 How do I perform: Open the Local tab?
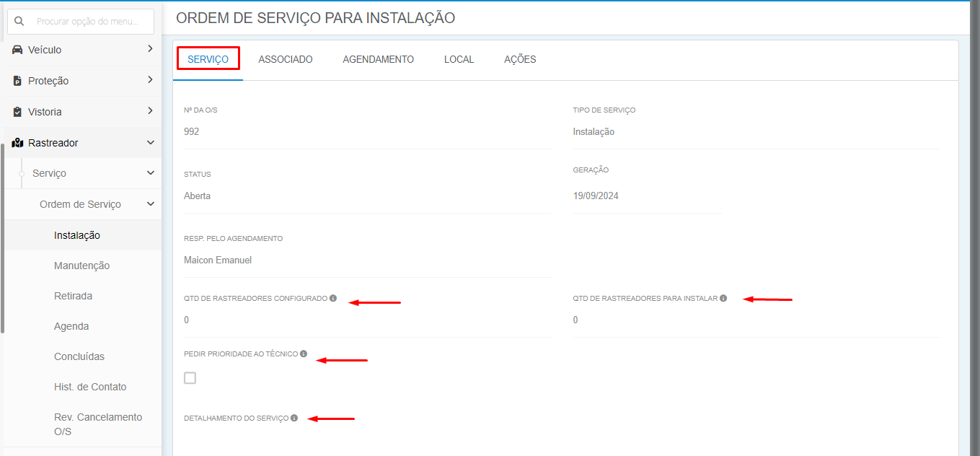click(459, 59)
